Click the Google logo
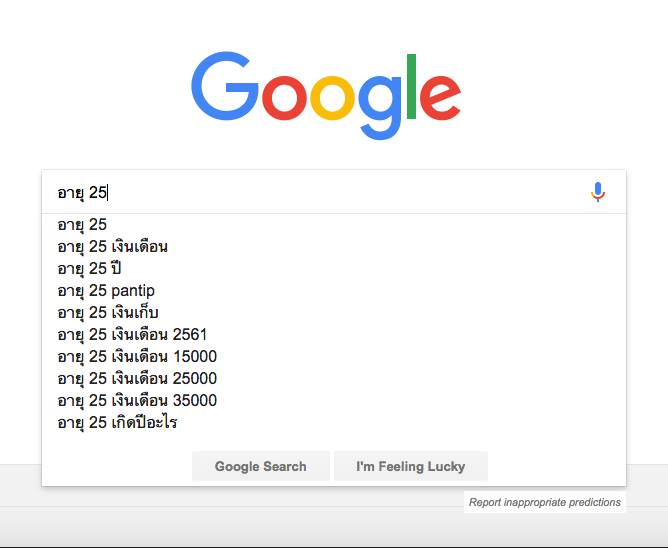This screenshot has width=668, height=548. [x=326, y=95]
